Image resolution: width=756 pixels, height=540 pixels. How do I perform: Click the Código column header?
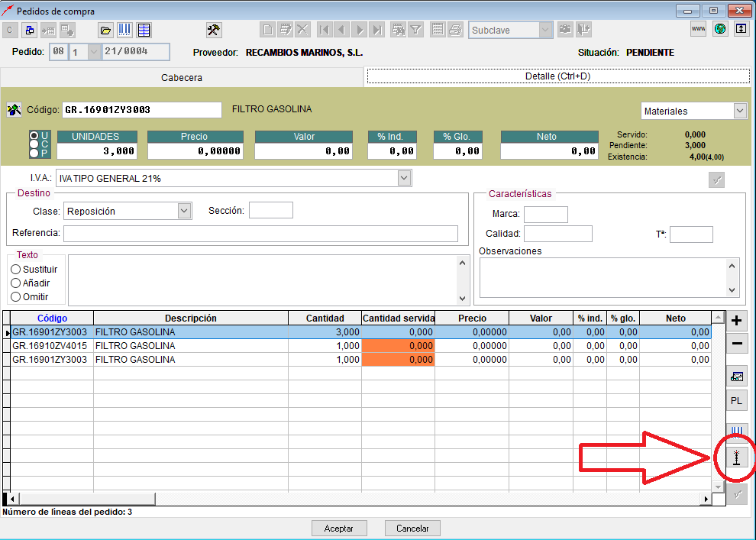tap(52, 319)
